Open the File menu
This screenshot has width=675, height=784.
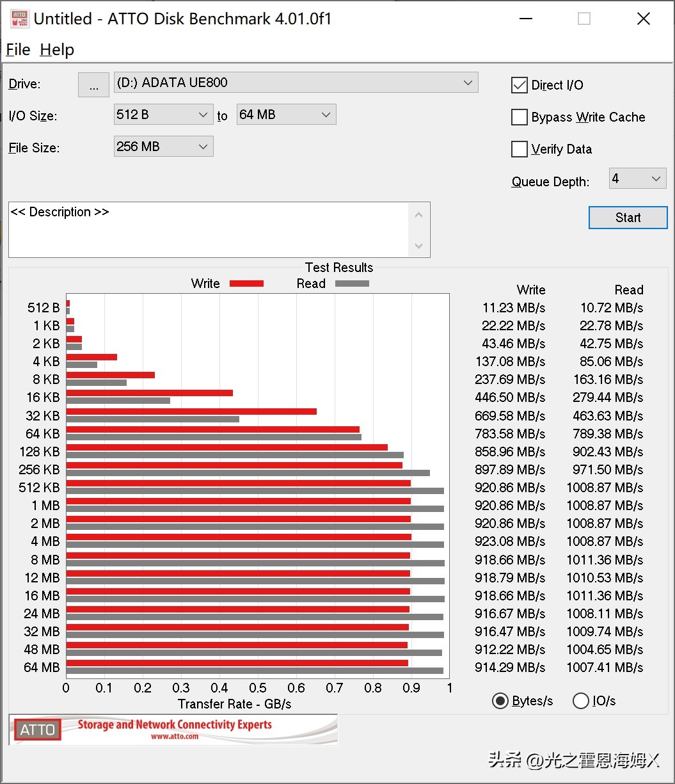18,50
